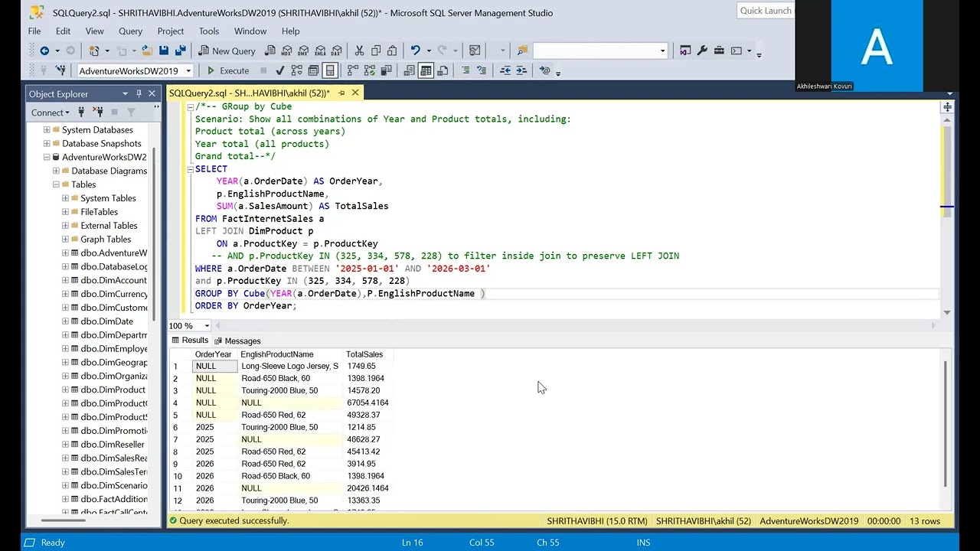
Task: Click the MDX query icon
Action: (286, 51)
